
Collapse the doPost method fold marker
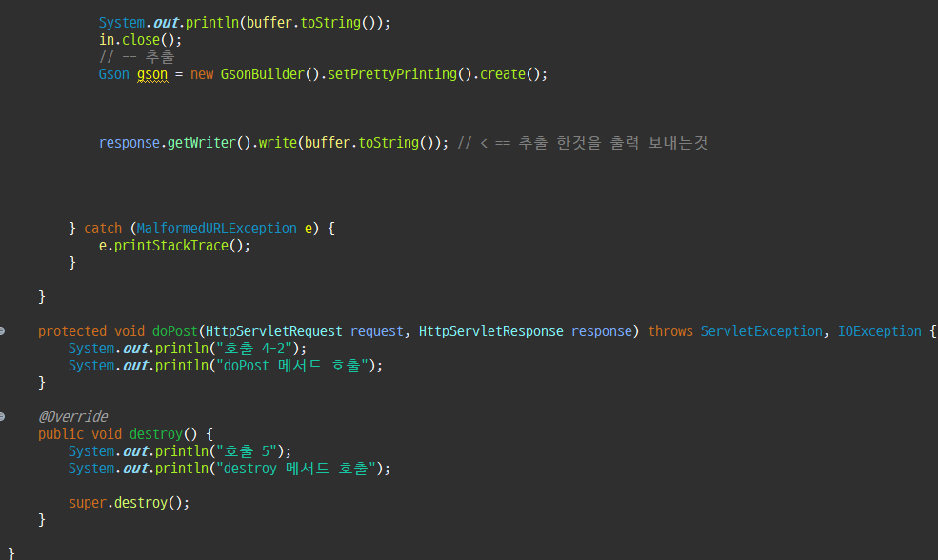point(3,330)
